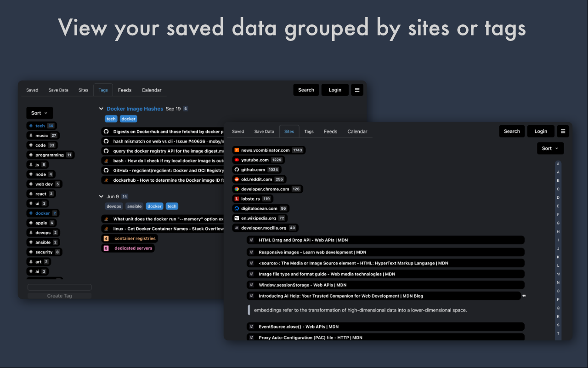588x368 pixels.
Task: Jump to letter M in the alphabet index
Action: (x=558, y=274)
